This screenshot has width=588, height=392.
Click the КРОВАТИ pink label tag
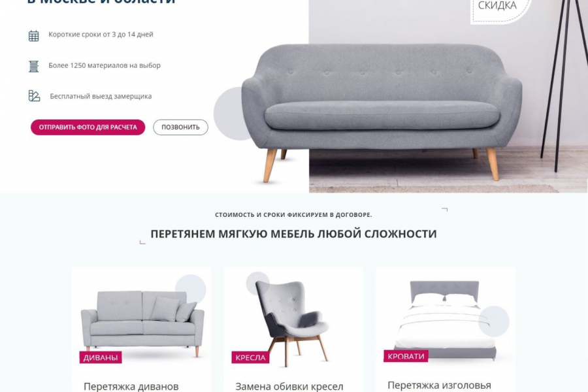(x=406, y=356)
